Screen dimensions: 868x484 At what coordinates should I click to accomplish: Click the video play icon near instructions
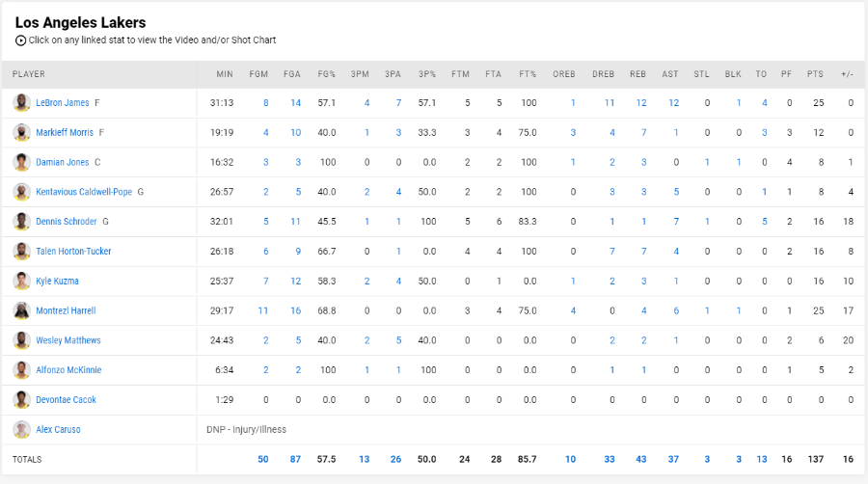20,40
